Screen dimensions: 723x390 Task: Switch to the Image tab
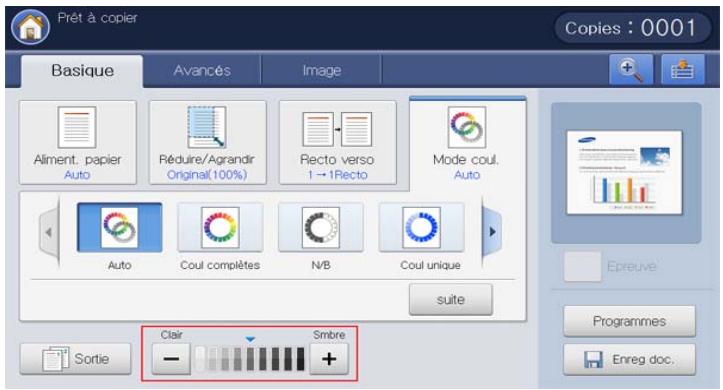click(321, 71)
